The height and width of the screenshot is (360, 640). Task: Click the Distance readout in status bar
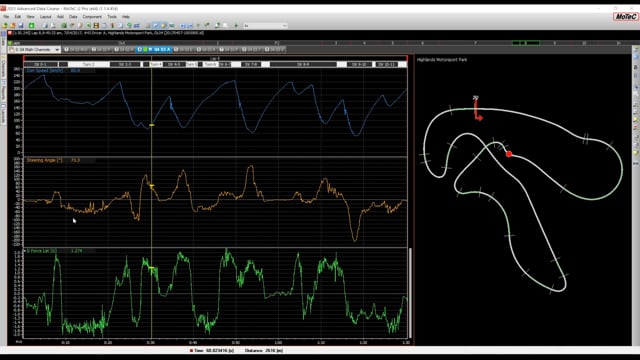coord(264,350)
